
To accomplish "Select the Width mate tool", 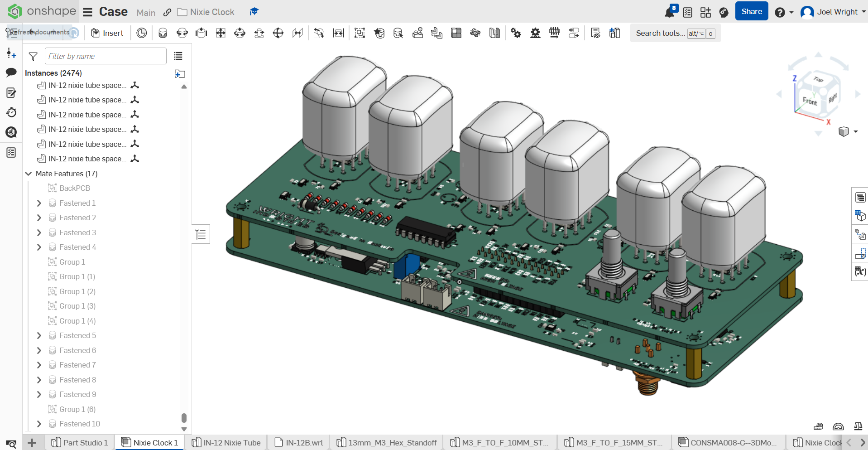I will (x=338, y=33).
